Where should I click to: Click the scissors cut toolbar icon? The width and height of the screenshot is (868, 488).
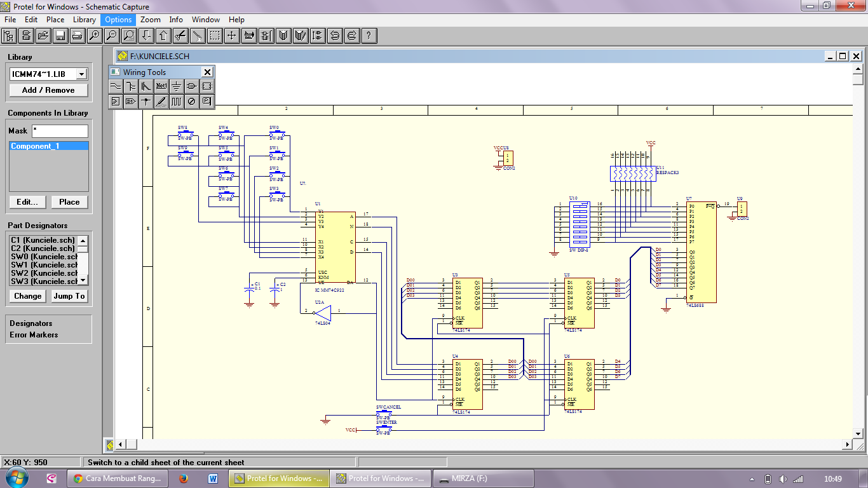pyautogui.click(x=180, y=36)
